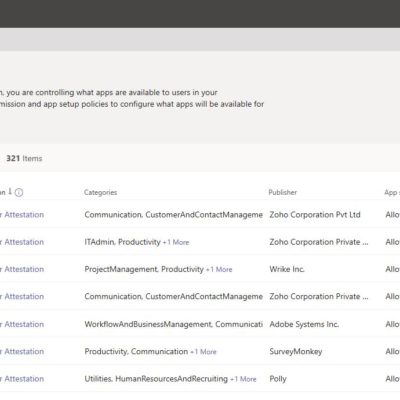Expand '+1 More' categories in the SurveyMonkey row
The image size is (400, 400).
[x=203, y=352]
